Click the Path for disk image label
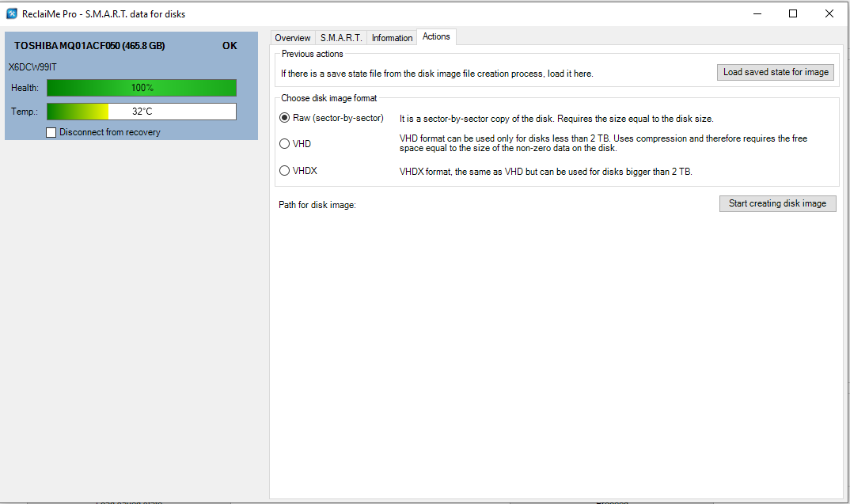The height and width of the screenshot is (504, 850). coord(317,205)
